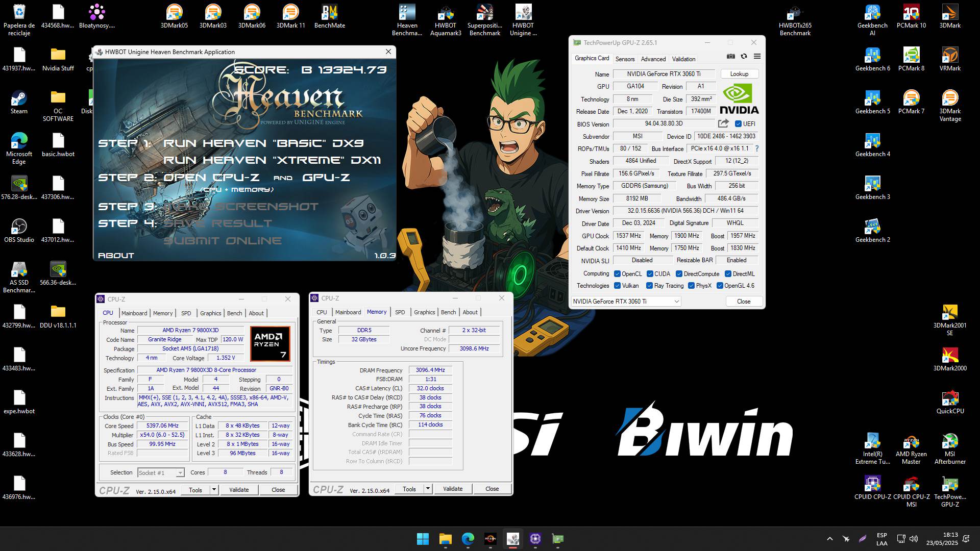Click ESP LAA language indicator
Viewport: 980px width, 551px height.
(x=881, y=539)
